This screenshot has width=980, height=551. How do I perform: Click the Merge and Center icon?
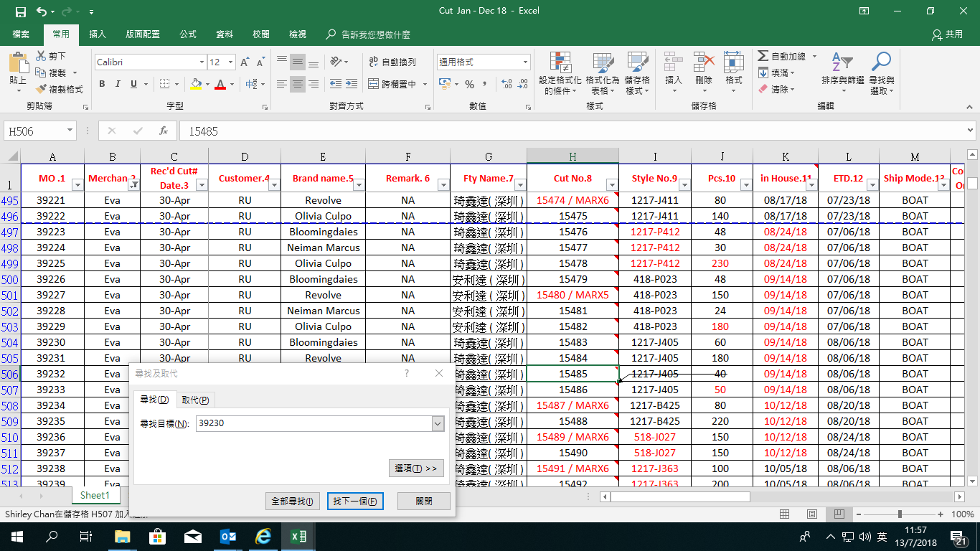(374, 84)
